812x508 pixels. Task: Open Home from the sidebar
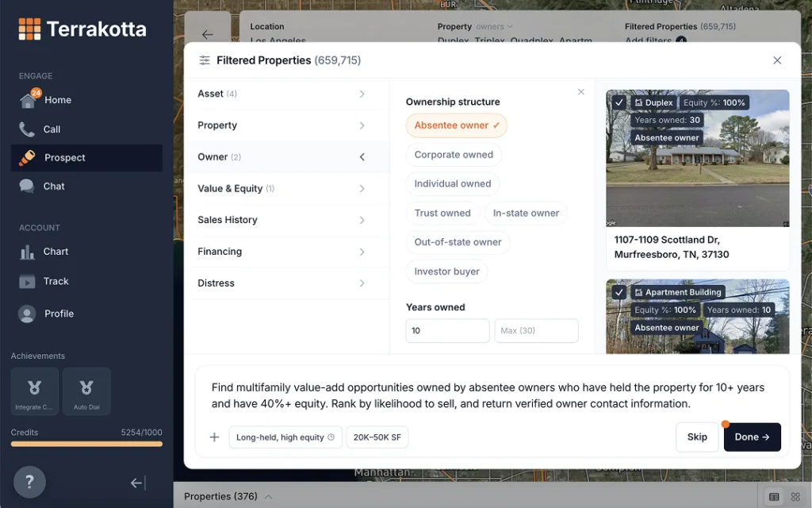point(86,100)
